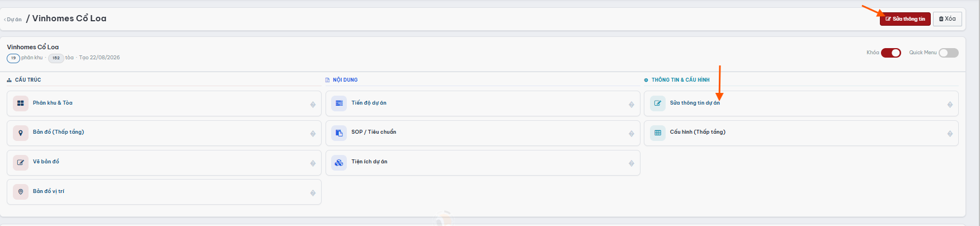Click the Sửa thông tin dự án edit icon
This screenshot has width=980, height=226.
click(658, 103)
